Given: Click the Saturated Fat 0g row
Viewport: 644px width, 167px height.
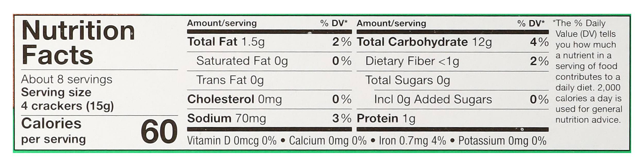Looking at the screenshot, I should point(269,61).
